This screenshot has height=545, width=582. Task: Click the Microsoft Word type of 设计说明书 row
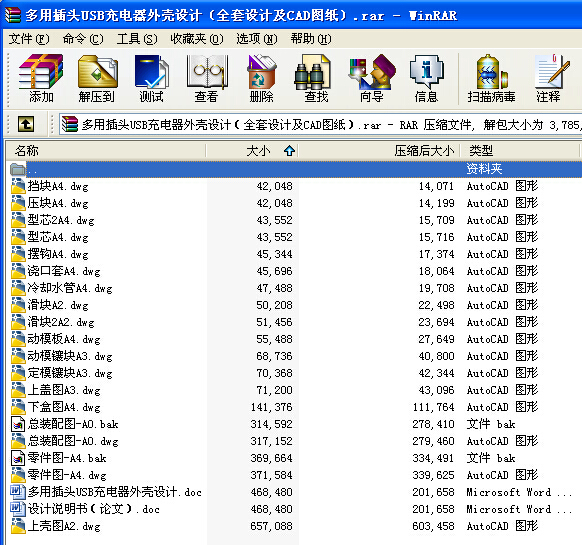[519, 509]
